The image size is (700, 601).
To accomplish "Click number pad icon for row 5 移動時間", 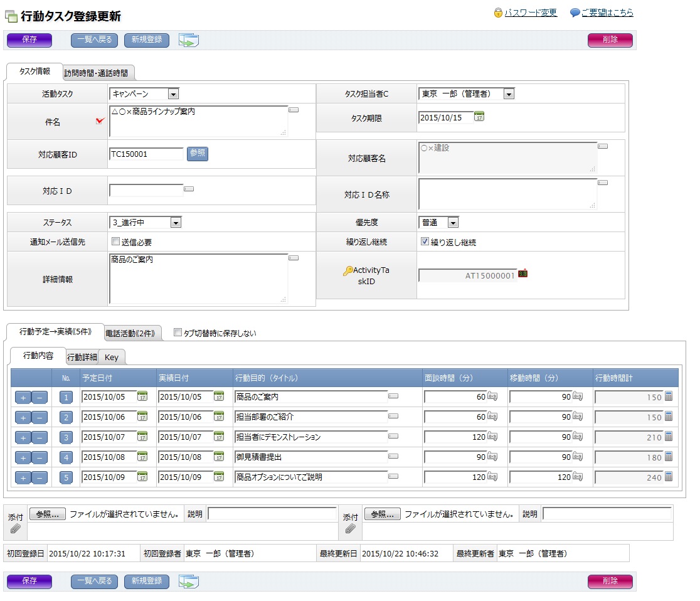I will [578, 477].
